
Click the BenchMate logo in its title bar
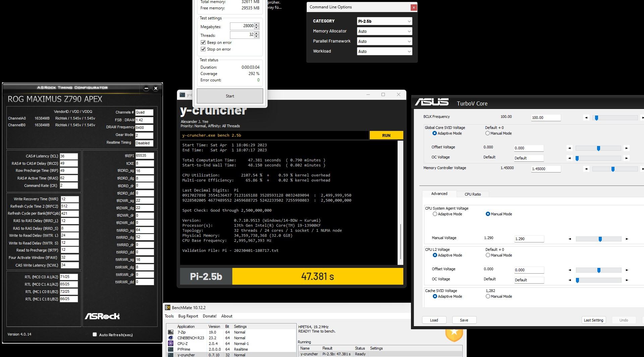click(168, 307)
